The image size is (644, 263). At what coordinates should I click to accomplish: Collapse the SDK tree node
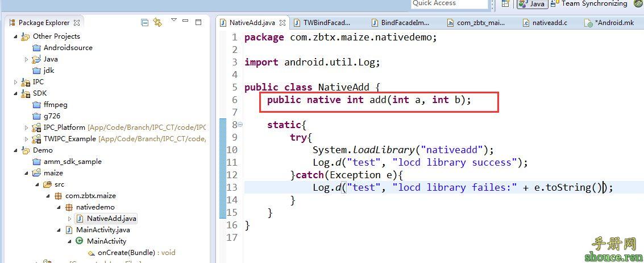coord(16,93)
